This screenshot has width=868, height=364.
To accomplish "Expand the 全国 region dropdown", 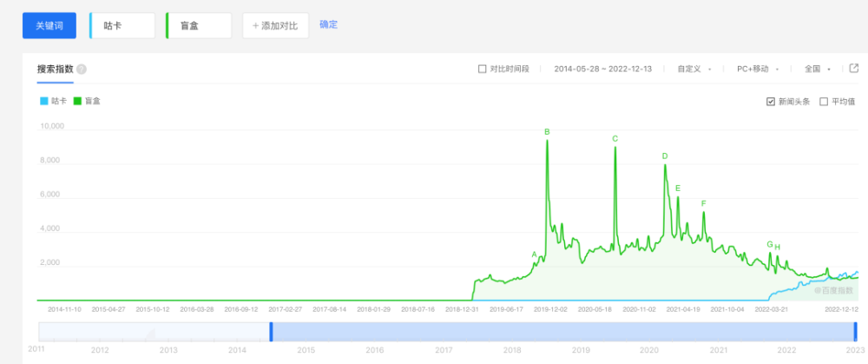I will pos(818,69).
